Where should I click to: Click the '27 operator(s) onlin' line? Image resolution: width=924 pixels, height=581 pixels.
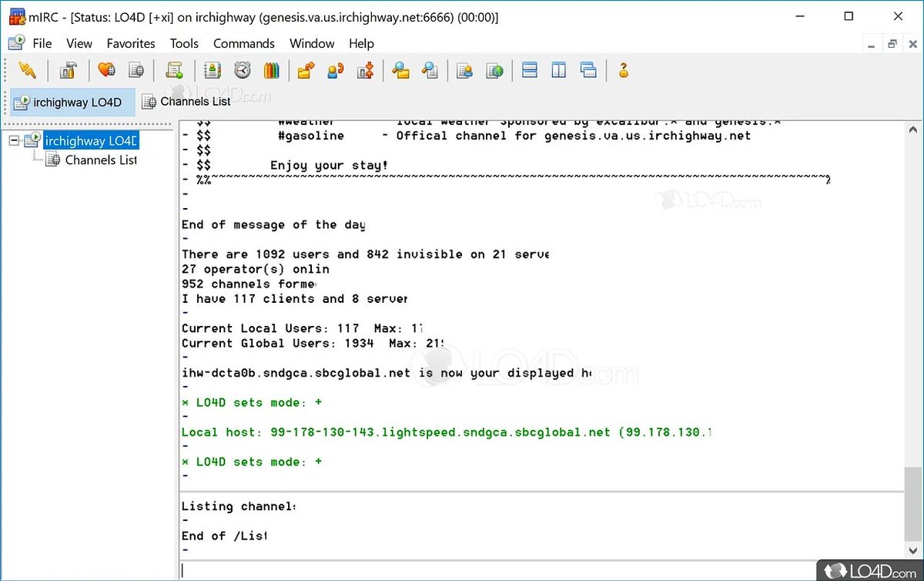point(255,269)
